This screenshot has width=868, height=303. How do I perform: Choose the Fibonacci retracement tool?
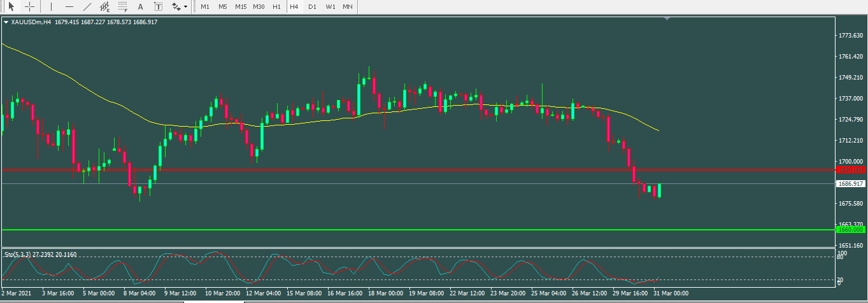click(x=123, y=7)
